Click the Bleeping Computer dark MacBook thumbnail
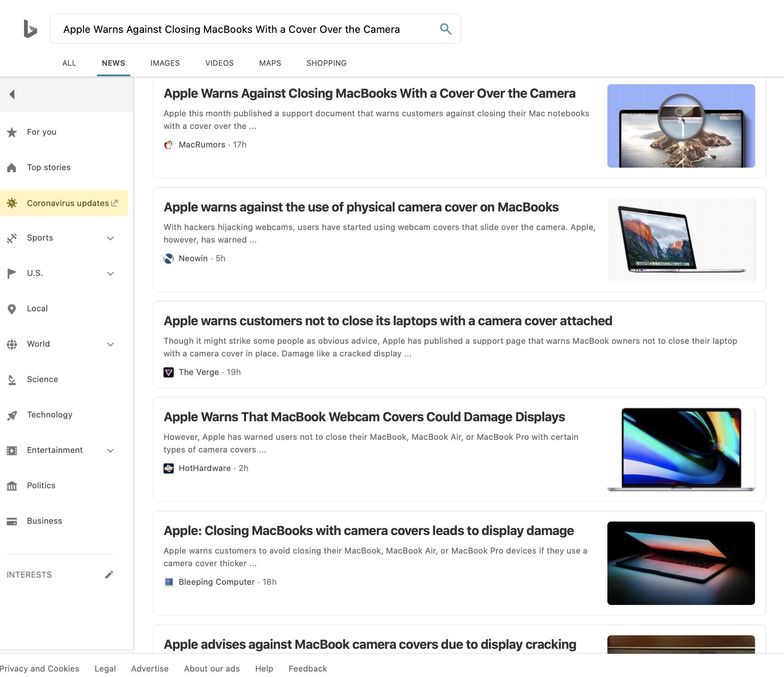Screen dimensions: 784x677 point(681,563)
